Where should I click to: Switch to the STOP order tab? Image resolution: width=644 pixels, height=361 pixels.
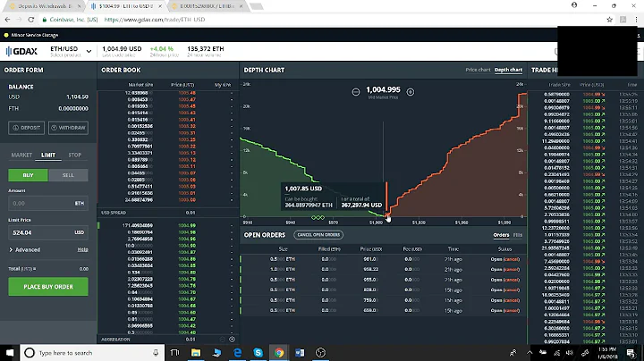pos(75,155)
